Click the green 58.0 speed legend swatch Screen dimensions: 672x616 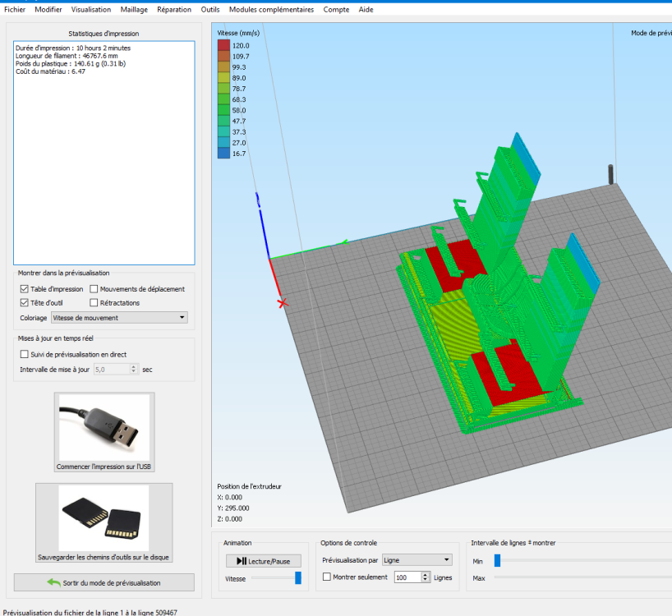click(223, 110)
